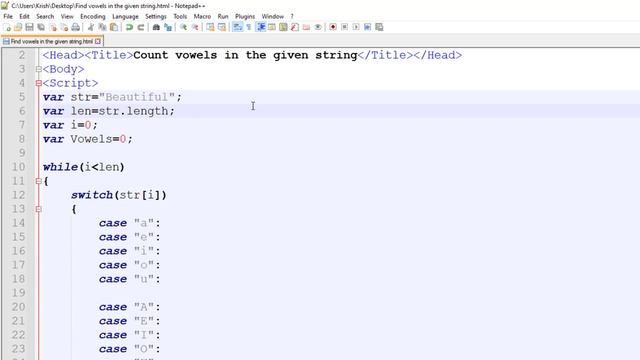Open the ? help menu

tap(292, 16)
